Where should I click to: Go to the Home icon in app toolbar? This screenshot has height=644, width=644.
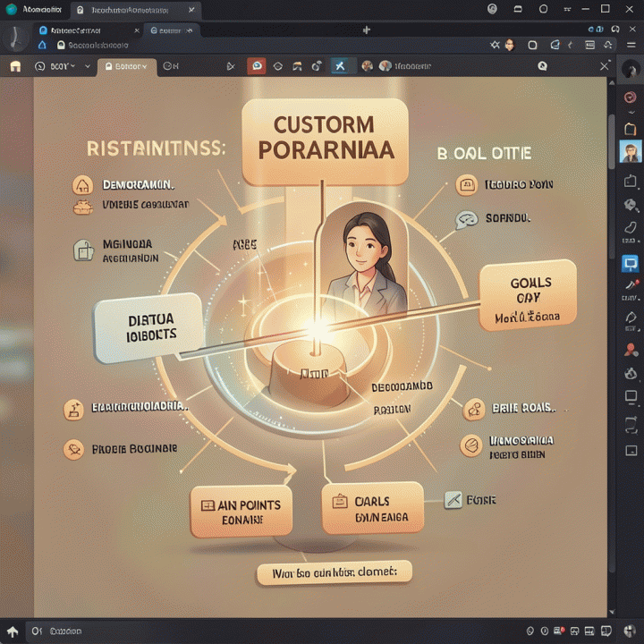(15, 66)
